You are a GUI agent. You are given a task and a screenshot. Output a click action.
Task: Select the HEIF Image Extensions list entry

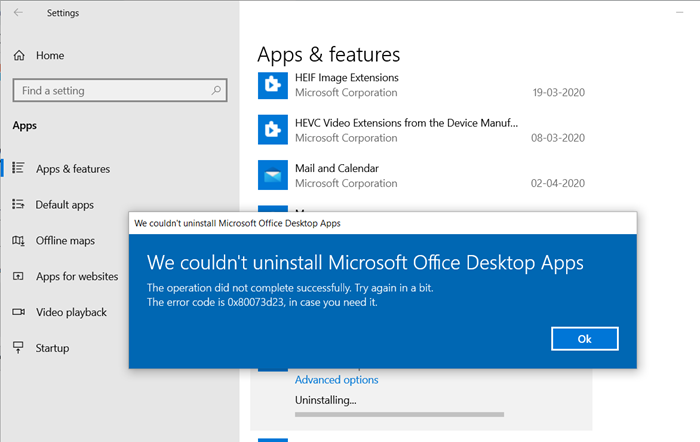click(420, 84)
